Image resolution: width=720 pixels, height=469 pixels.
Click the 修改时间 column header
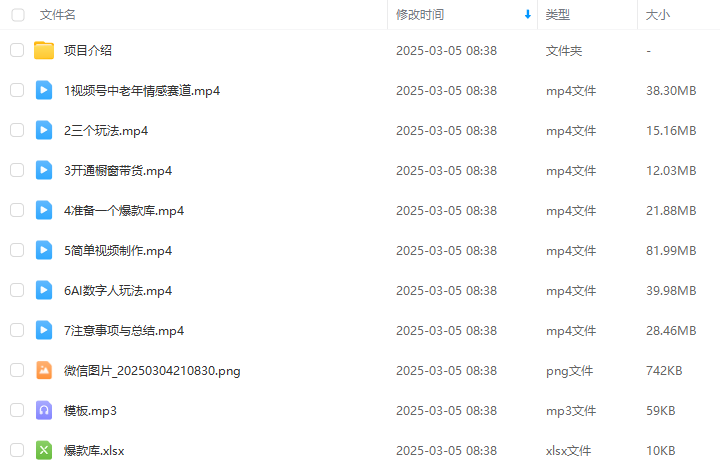pos(420,15)
